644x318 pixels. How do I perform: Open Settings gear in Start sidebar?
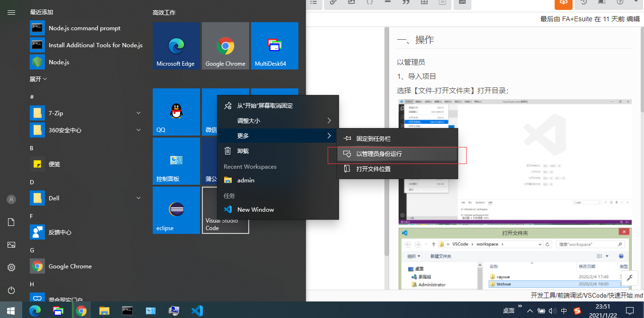[11, 267]
